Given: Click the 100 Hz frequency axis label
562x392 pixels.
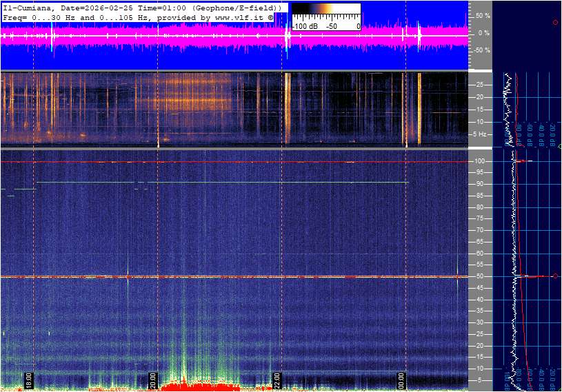Looking at the screenshot, I should coord(479,161).
